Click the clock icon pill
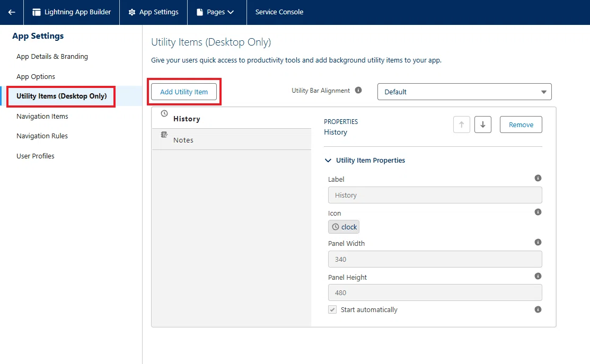 coord(344,227)
